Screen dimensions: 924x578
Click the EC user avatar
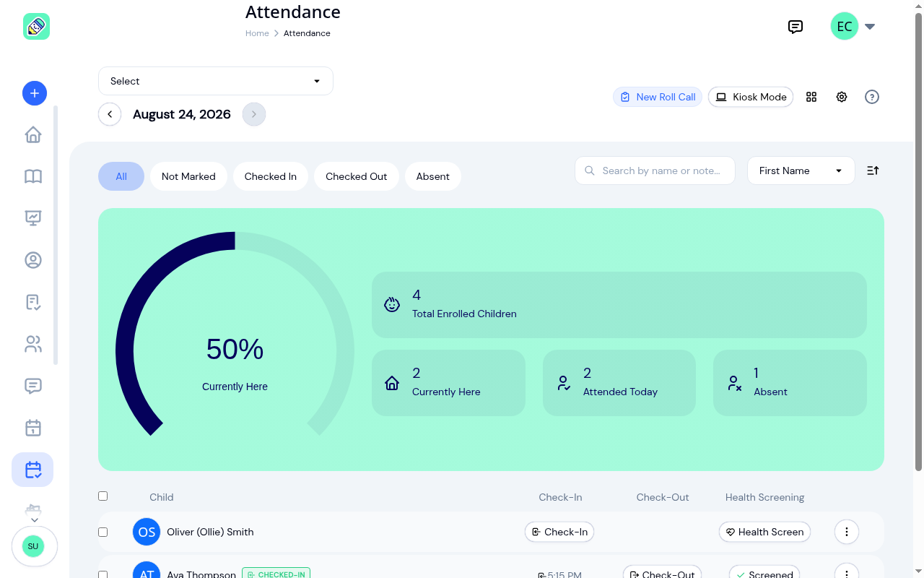pos(845,27)
